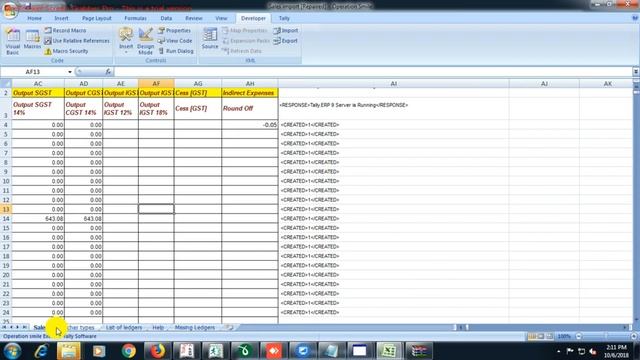Click the vertical scrollbar down arrow
Screen dimensions: 640x360
click(636, 320)
